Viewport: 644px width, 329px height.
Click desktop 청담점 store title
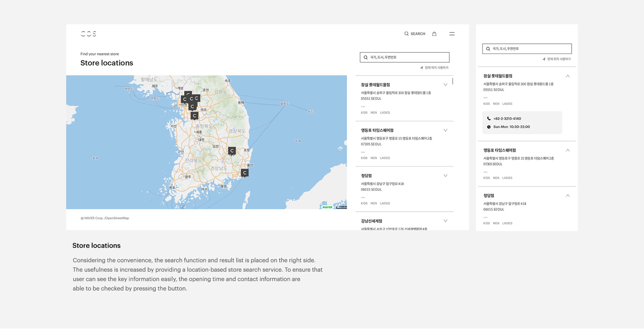(366, 176)
